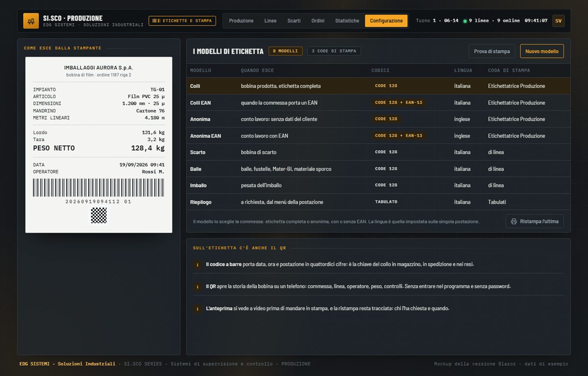
Task: Click the info icon beside L'anteprima note
Action: (197, 309)
